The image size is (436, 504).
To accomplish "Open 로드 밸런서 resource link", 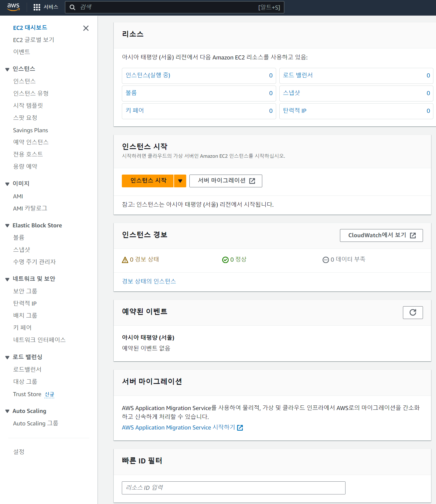I will point(298,75).
